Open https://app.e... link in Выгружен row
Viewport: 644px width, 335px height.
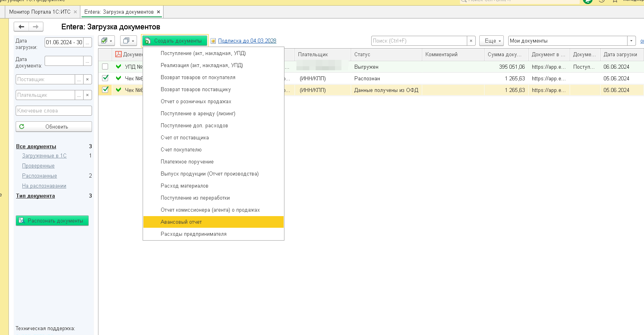coord(549,67)
